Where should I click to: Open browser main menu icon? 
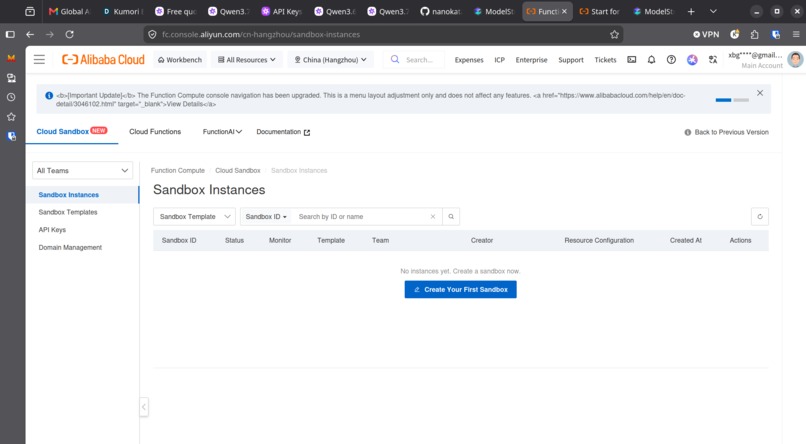click(796, 34)
